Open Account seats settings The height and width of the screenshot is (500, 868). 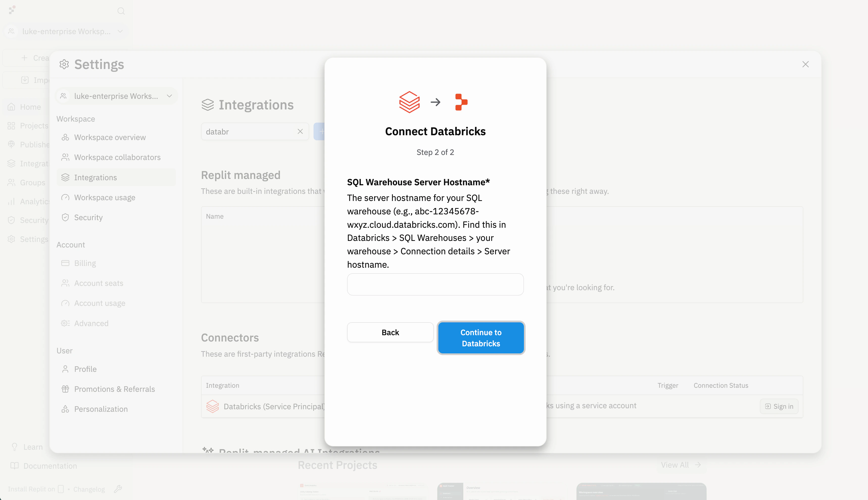pyautogui.click(x=116, y=283)
